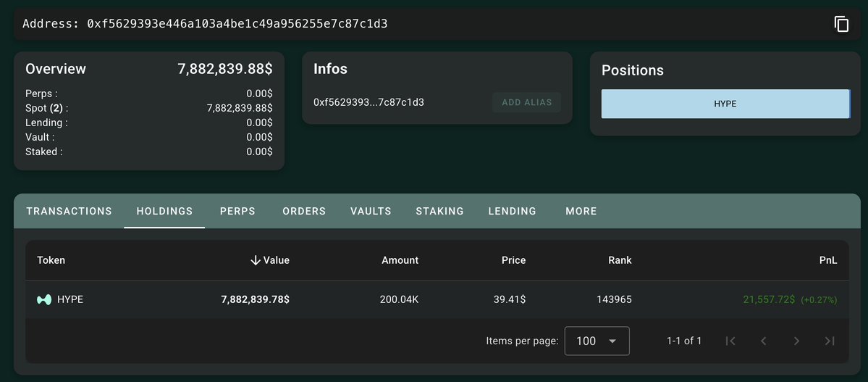Go to the first page of results
The height and width of the screenshot is (382, 868).
[x=730, y=341]
